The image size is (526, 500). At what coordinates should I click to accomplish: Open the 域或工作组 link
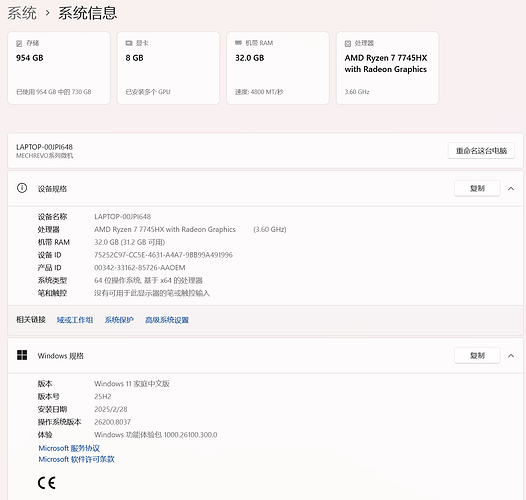click(75, 320)
